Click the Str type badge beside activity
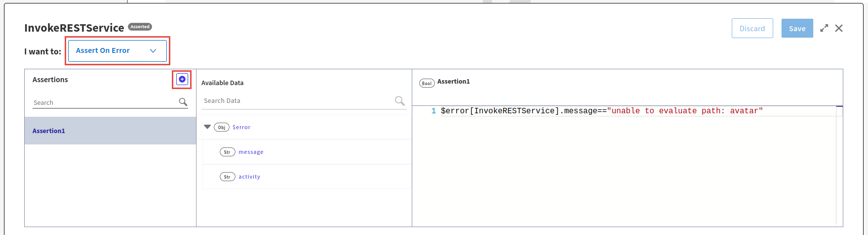The height and width of the screenshot is (235, 868). (x=227, y=177)
